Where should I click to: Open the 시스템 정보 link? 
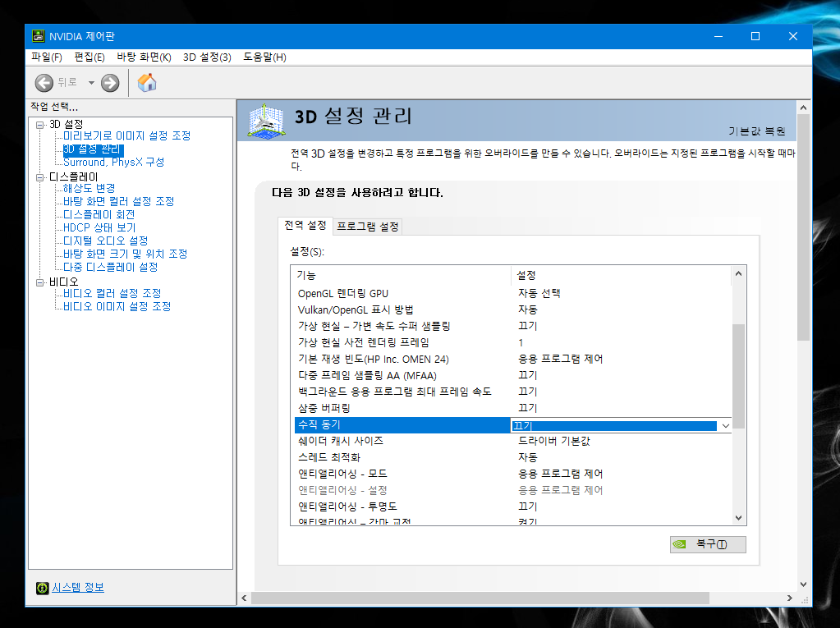click(x=78, y=587)
